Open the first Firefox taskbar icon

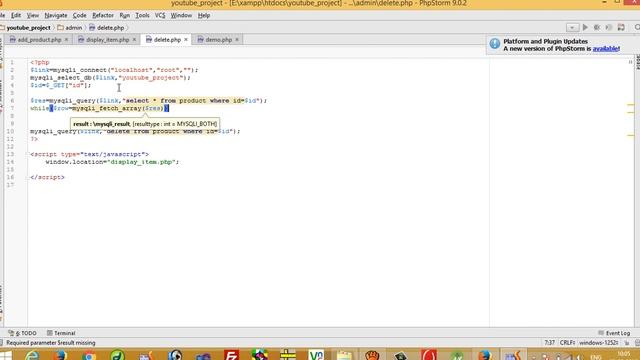[60, 355]
